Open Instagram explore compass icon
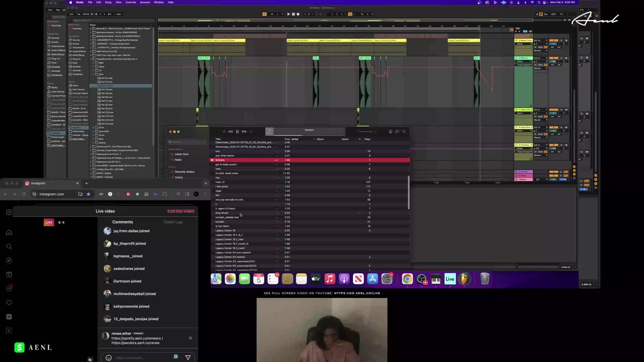644x362 pixels. coord(9,260)
